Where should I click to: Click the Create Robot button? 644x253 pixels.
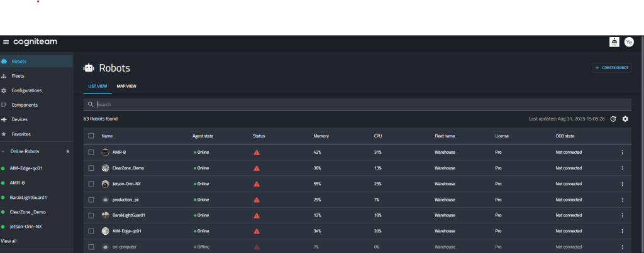(x=611, y=67)
